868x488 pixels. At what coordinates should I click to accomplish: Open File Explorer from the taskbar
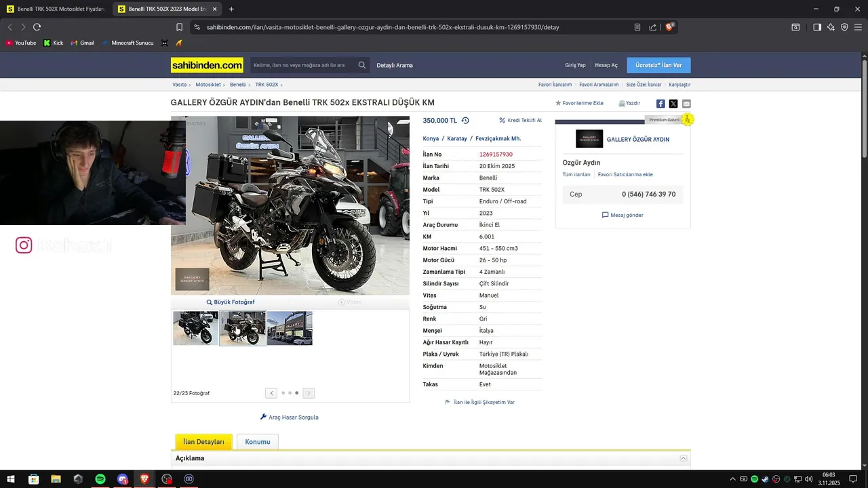[x=56, y=479]
